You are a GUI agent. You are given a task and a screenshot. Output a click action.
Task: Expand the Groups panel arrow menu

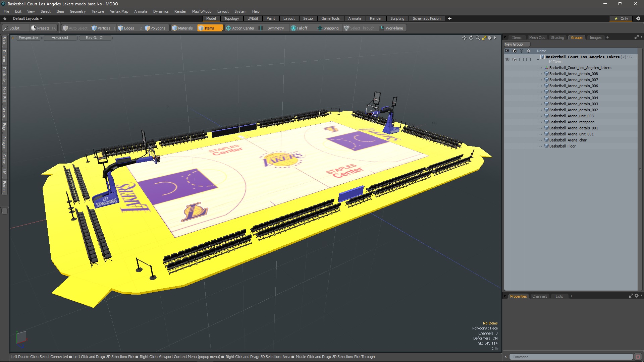(641, 37)
